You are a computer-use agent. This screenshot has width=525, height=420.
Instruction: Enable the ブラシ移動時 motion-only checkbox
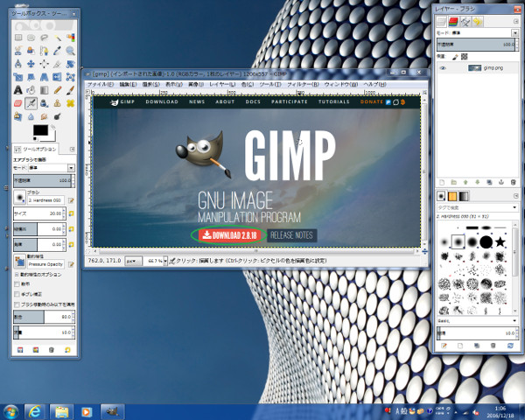click(17, 304)
